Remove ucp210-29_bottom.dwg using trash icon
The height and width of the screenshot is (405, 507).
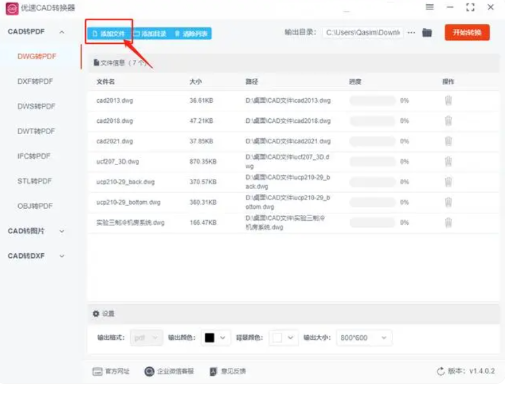pos(448,202)
